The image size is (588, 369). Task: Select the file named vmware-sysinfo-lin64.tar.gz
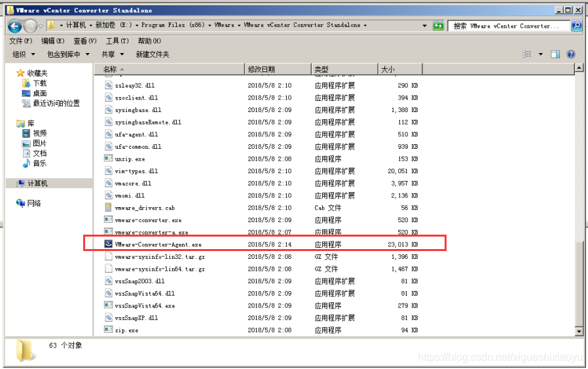click(160, 269)
